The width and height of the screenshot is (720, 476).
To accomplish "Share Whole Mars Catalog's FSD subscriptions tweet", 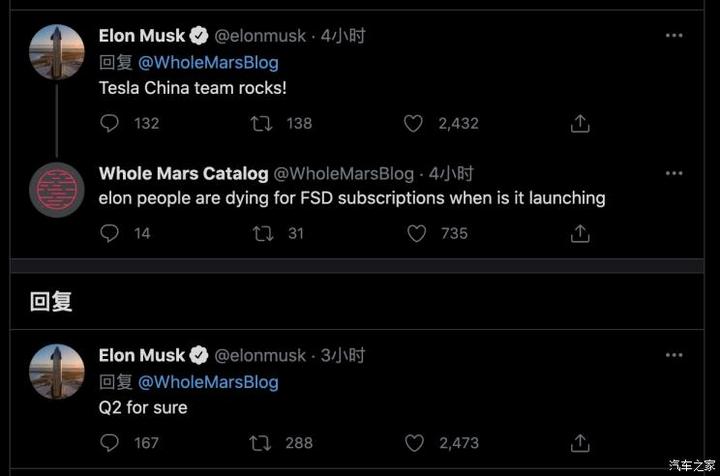I will click(x=579, y=233).
